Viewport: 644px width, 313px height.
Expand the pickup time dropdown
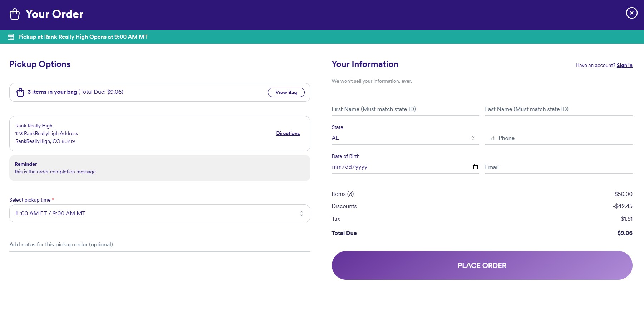159,213
